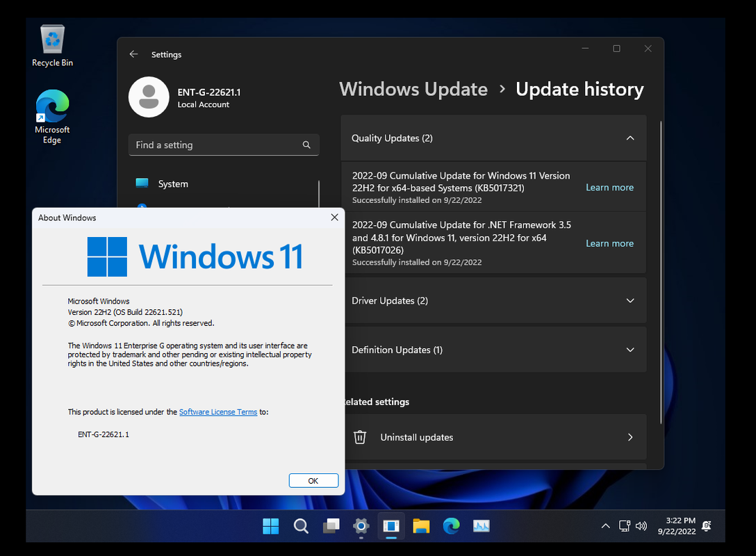Open the Recycle Bin desktop icon

52,45
